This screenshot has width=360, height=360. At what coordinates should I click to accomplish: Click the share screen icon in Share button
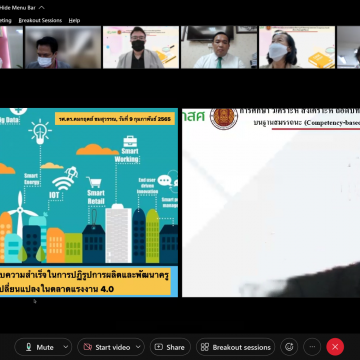159,347
